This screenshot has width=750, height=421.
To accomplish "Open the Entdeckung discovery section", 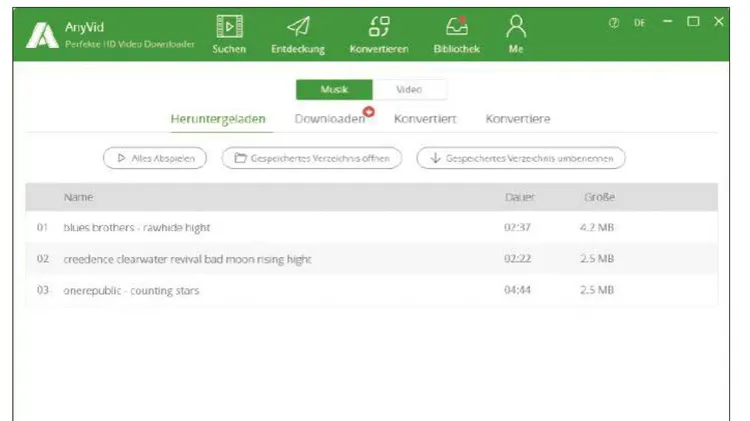I will [298, 34].
